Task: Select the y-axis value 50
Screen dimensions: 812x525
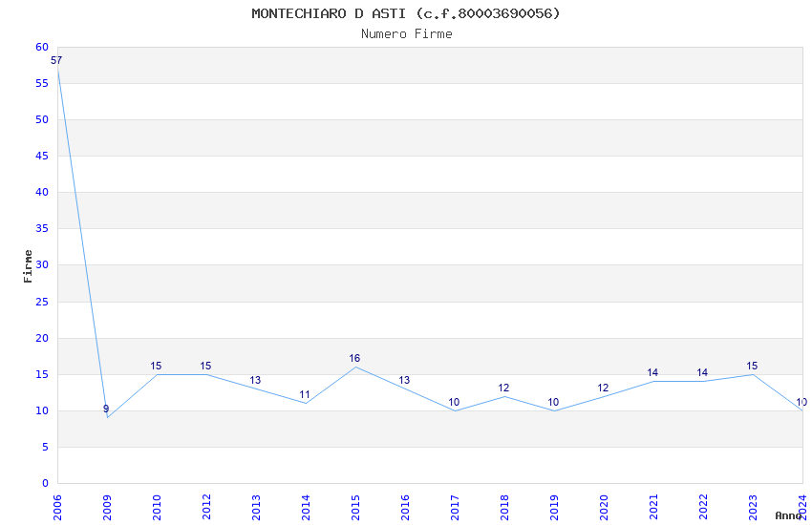Action: click(42, 119)
